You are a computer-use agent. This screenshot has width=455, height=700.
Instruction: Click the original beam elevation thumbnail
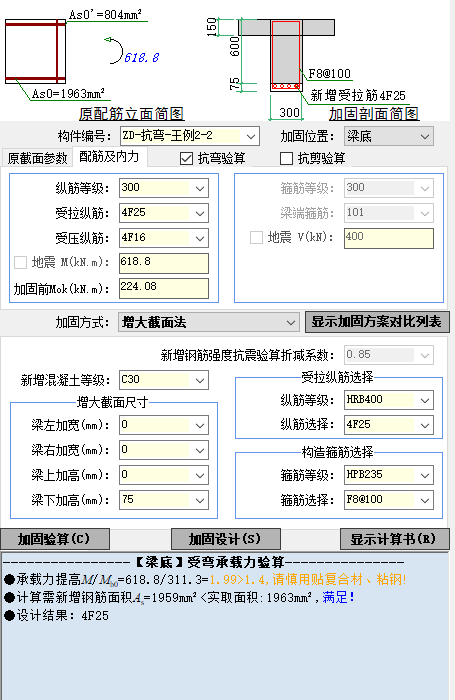point(36,51)
